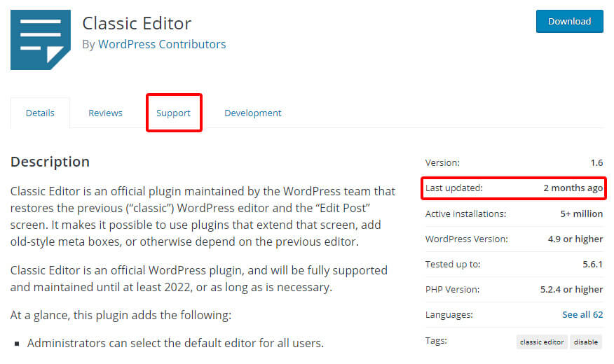Go to the Support tab

173,113
